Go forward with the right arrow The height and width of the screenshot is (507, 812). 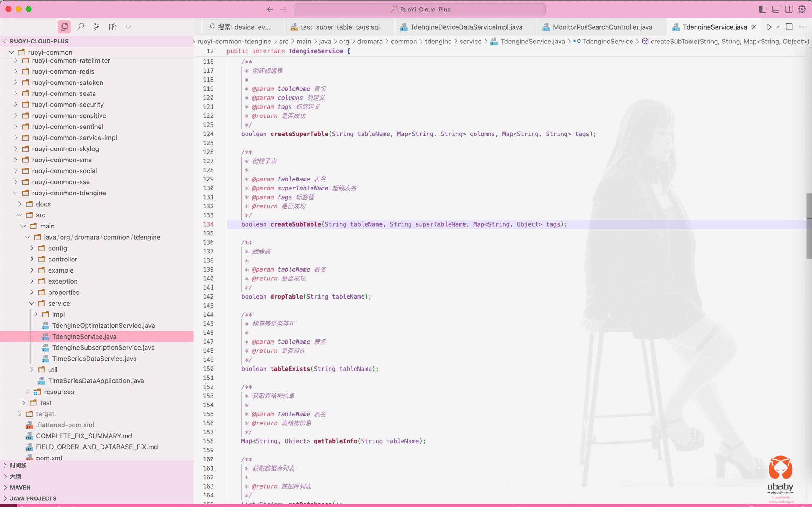[283, 10]
